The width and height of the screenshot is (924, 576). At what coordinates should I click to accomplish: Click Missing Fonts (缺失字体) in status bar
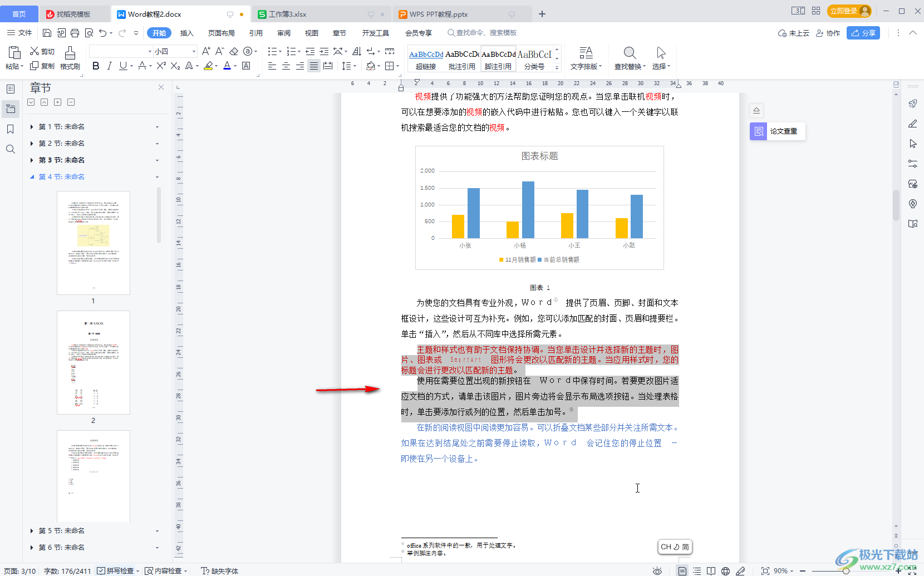coord(220,570)
